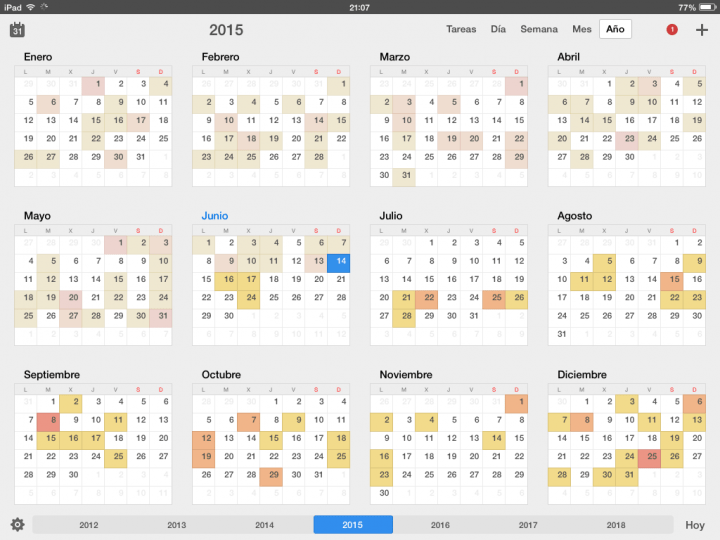Open the Julio month heading

pos(391,216)
